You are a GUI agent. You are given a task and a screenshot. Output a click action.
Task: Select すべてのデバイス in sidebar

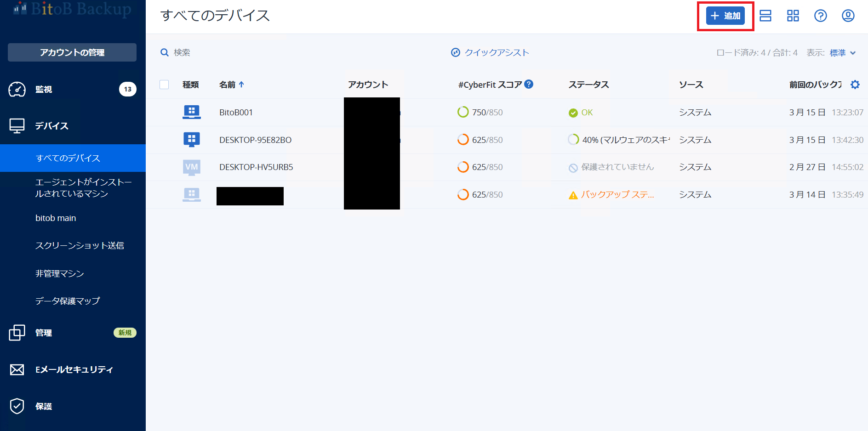73,158
